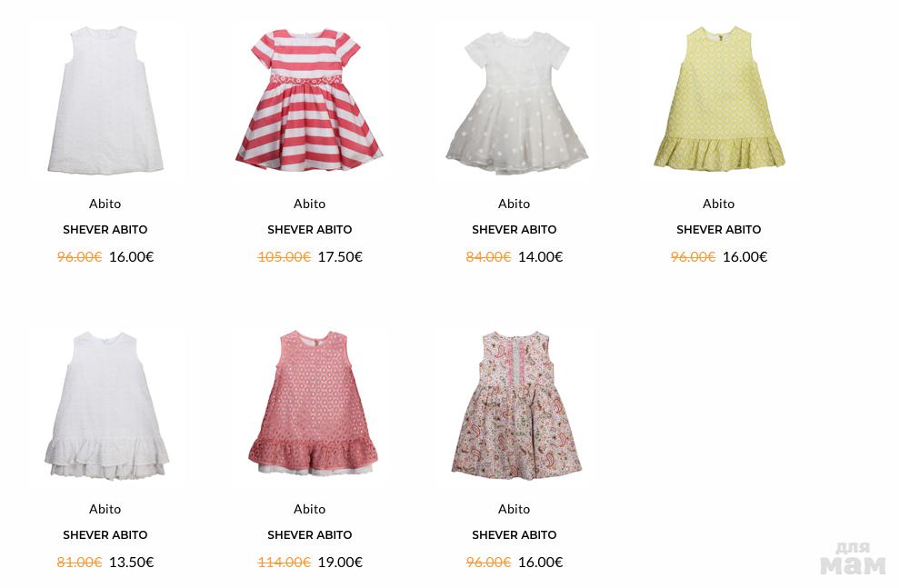This screenshot has width=900, height=588.
Task: Click Abito category above 13.50€ item
Action: click(105, 509)
